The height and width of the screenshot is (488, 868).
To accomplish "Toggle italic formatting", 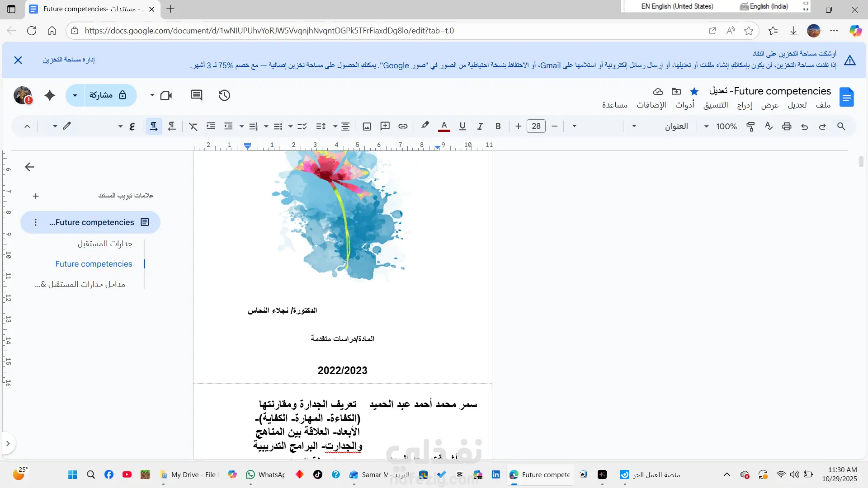I will (480, 127).
